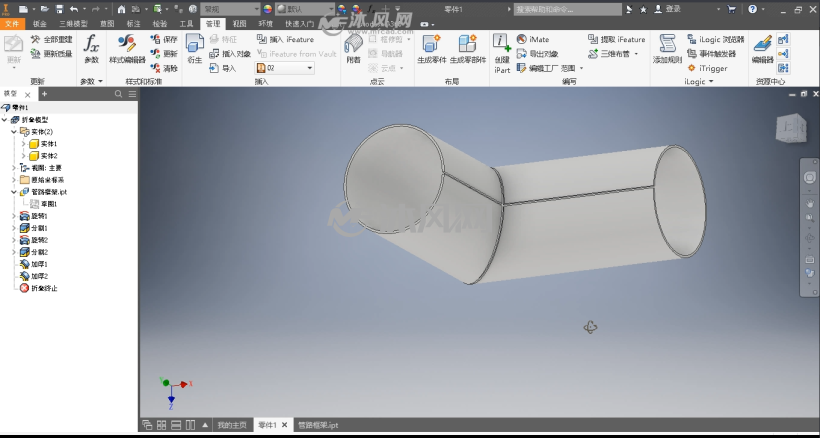Screen dimensions: 820x438
Task: Open the 我的主页 tab
Action: point(232,425)
